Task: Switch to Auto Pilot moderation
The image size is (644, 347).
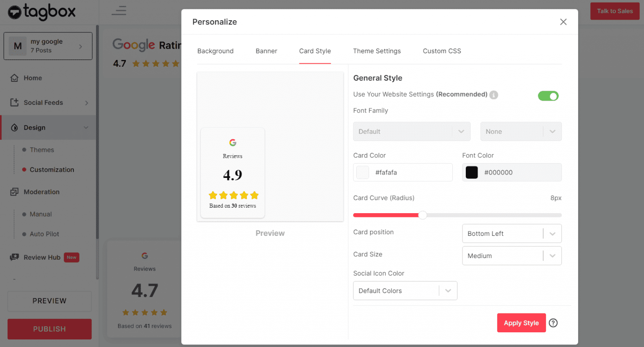Action: tap(44, 234)
